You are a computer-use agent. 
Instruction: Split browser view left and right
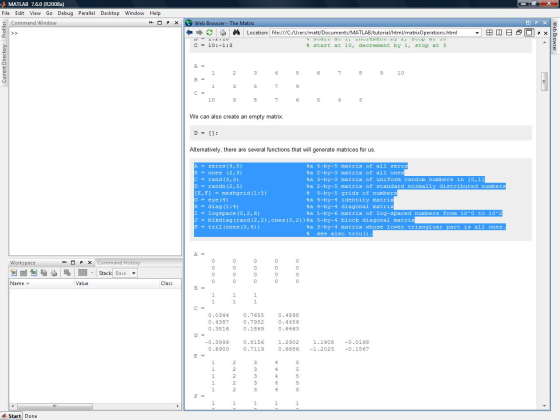point(499,32)
